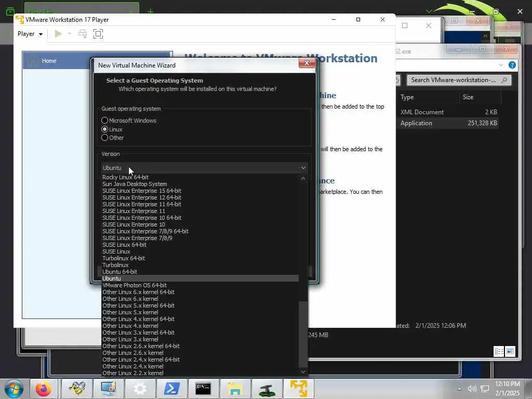Choose Other Linux 4.x kernel 64-bit
Viewport: 532px width, 399px height.
pos(200,319)
